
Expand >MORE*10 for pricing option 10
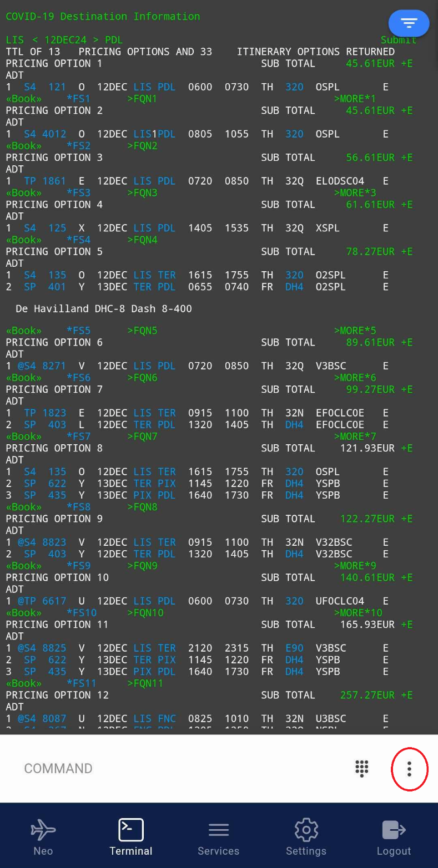(x=358, y=613)
